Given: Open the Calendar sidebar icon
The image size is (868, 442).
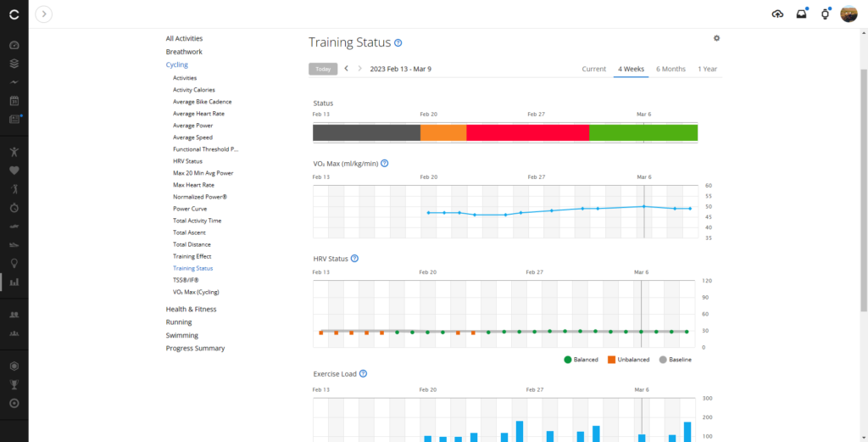Looking at the screenshot, I should coord(14,101).
